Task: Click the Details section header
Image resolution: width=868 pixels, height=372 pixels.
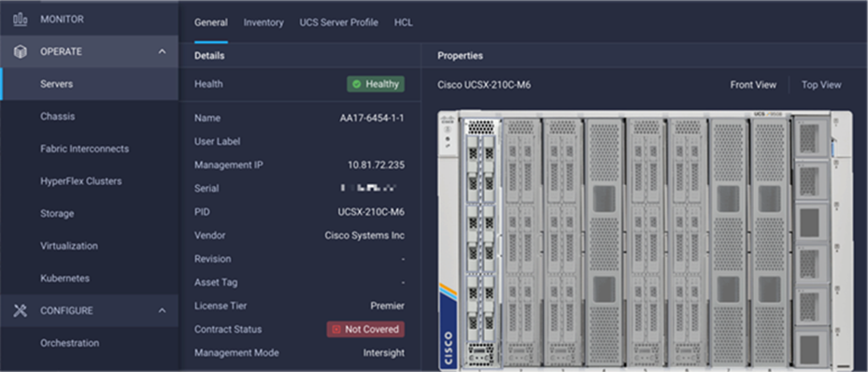Action: [x=209, y=55]
